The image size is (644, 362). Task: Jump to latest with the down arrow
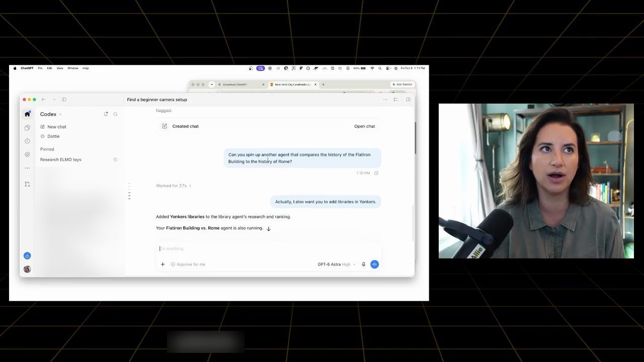(268, 228)
